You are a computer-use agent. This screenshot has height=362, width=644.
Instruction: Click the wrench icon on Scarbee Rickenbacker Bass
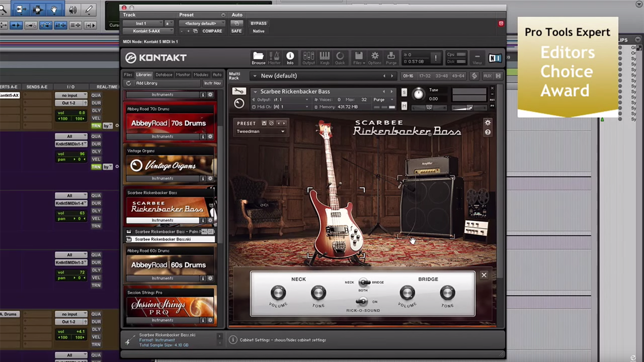coord(239,91)
